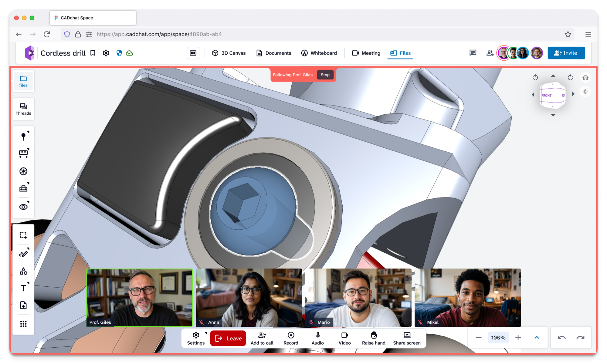Select the text tool
Screen dimensions: 607x364
(23, 288)
